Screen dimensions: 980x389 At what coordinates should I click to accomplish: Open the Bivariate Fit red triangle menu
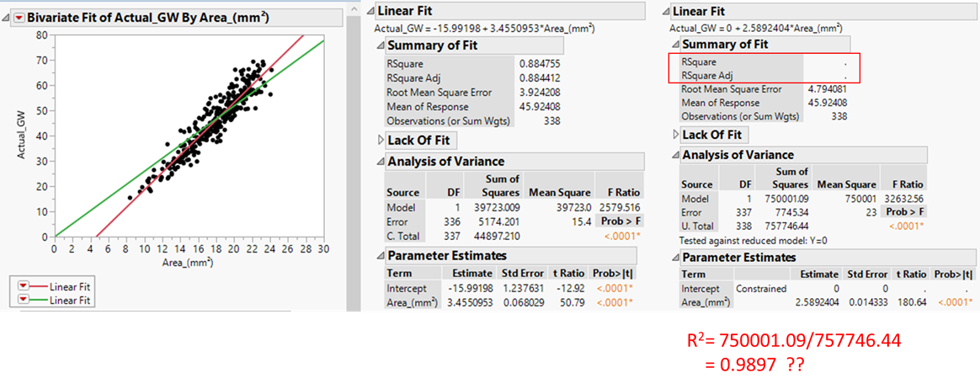click(x=19, y=18)
